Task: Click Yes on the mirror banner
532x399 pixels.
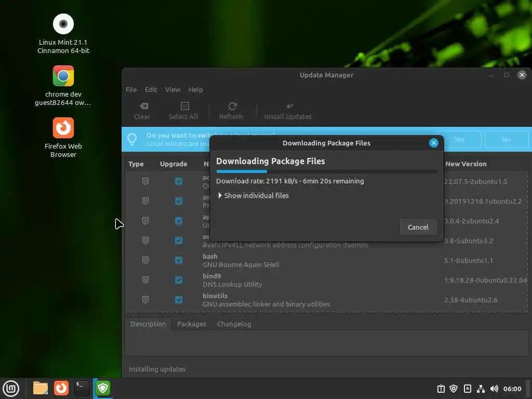Action: [x=459, y=139]
